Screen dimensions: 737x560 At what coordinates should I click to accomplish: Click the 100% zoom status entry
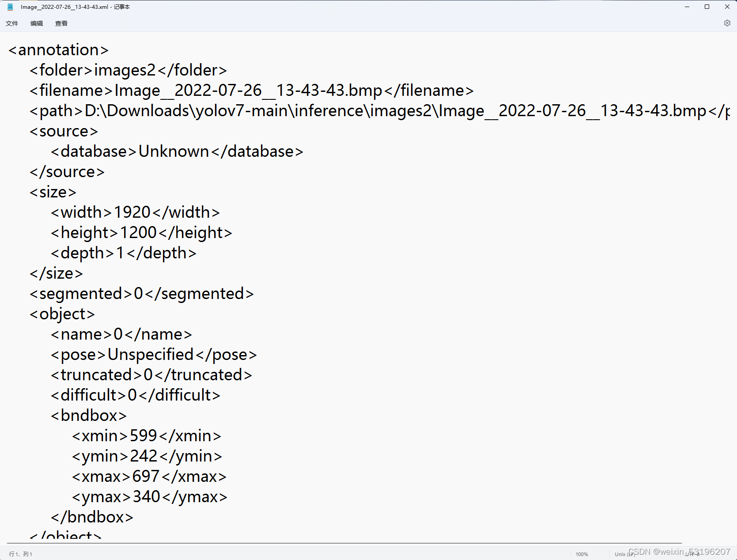click(x=582, y=554)
